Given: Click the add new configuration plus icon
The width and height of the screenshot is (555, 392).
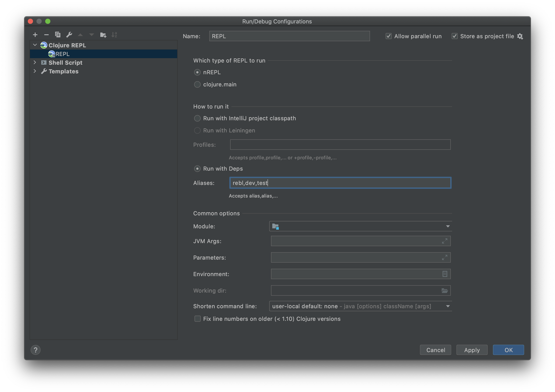Looking at the screenshot, I should pos(35,35).
